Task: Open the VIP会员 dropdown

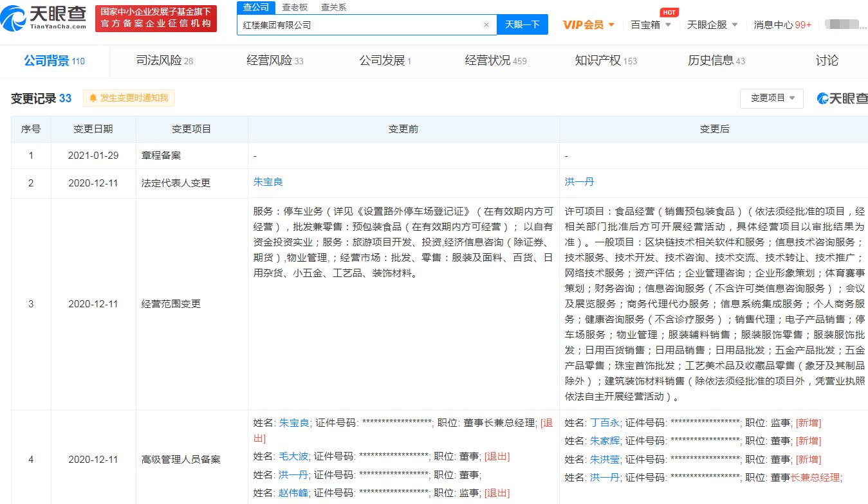Action: click(x=588, y=25)
